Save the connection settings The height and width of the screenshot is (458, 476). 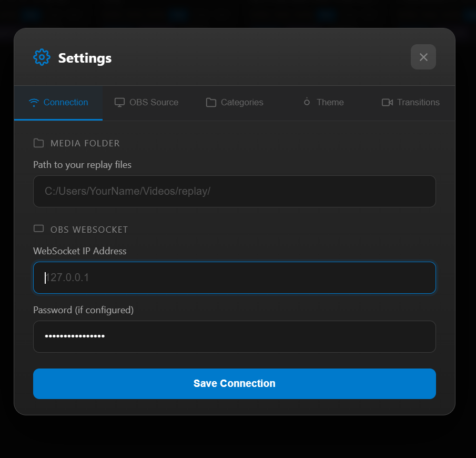point(235,384)
